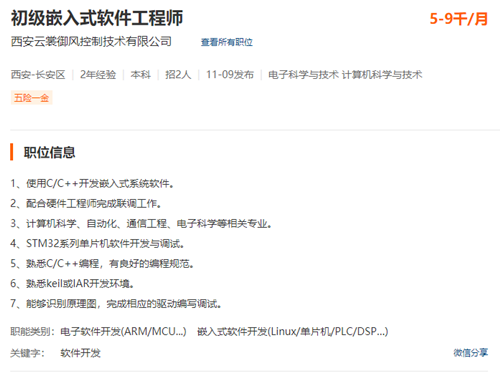The width and height of the screenshot is (500, 380).
Task: Open category link 电子软件开发(ARM/MCU...)
Action: [x=123, y=331]
